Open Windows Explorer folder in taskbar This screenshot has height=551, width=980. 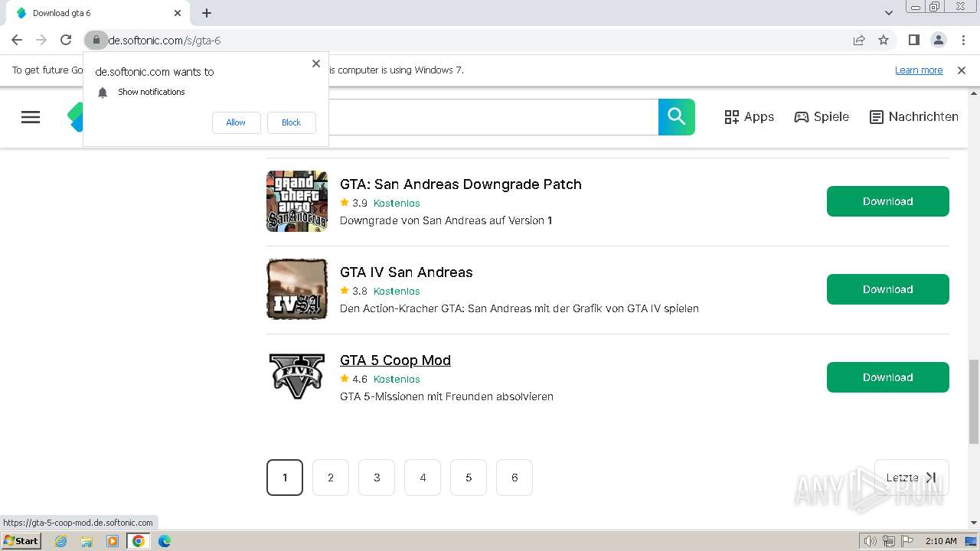click(87, 541)
